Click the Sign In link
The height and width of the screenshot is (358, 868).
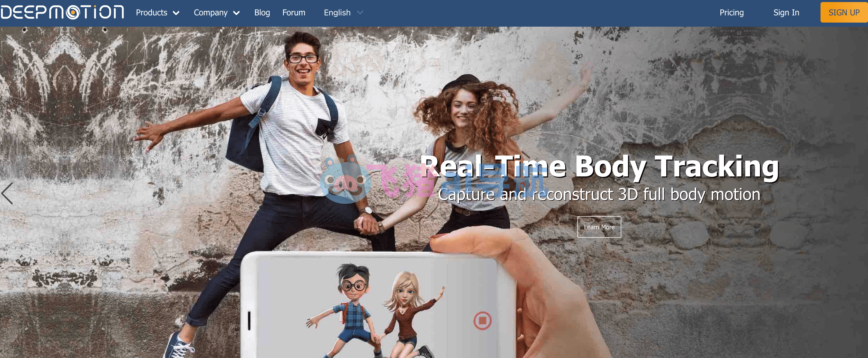coord(786,13)
